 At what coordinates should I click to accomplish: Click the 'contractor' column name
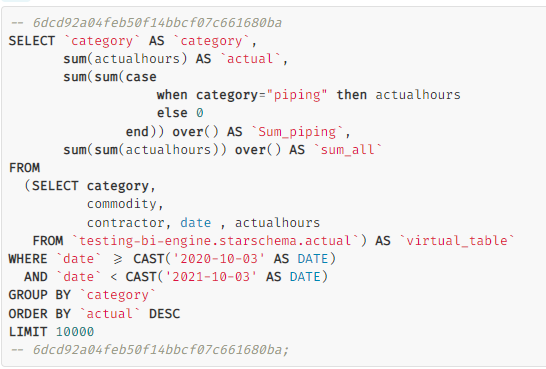128,223
